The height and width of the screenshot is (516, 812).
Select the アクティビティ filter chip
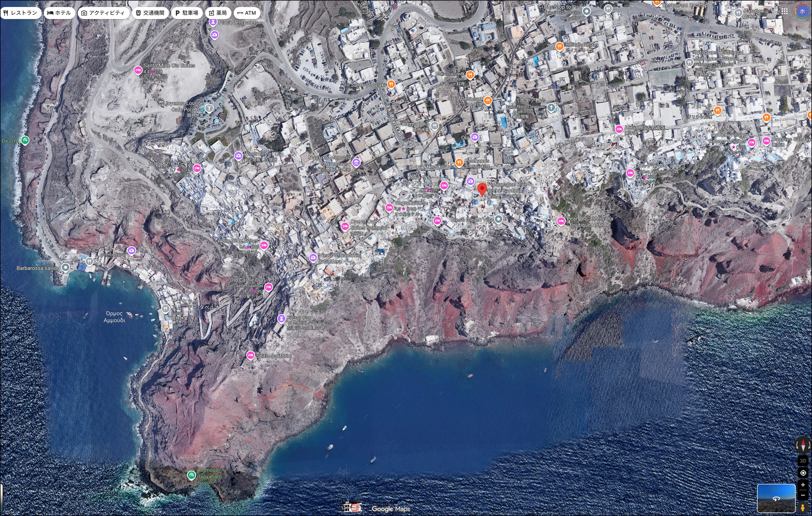coord(103,13)
